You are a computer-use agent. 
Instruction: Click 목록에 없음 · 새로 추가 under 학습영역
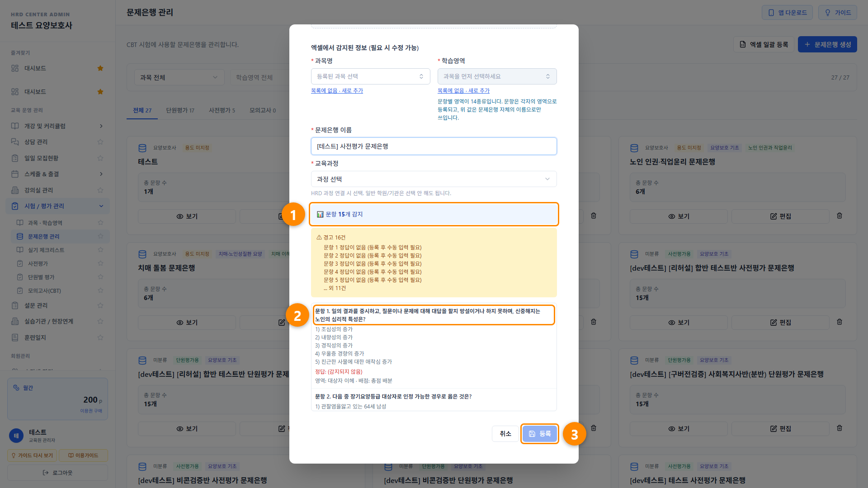coord(463,91)
